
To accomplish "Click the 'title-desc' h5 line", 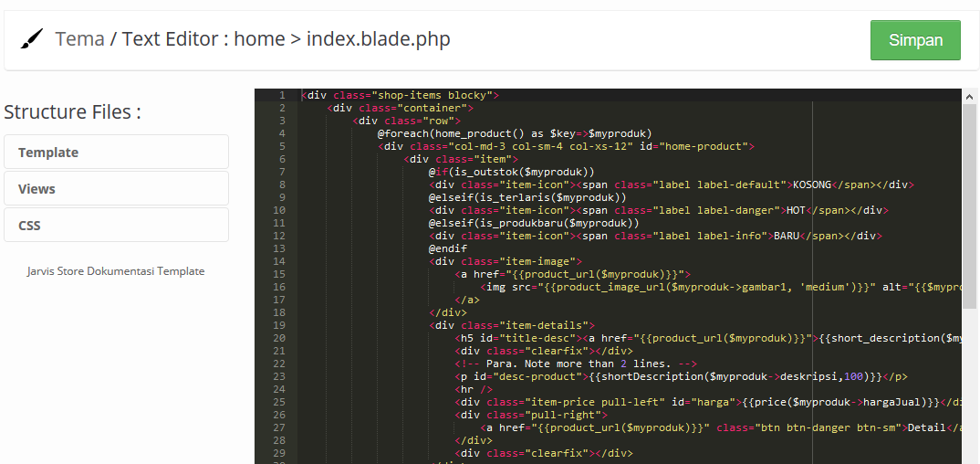I will [708, 338].
